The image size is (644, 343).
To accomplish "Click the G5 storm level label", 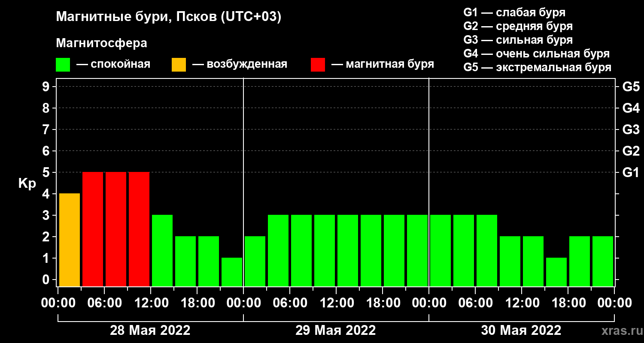I will click(x=631, y=87).
